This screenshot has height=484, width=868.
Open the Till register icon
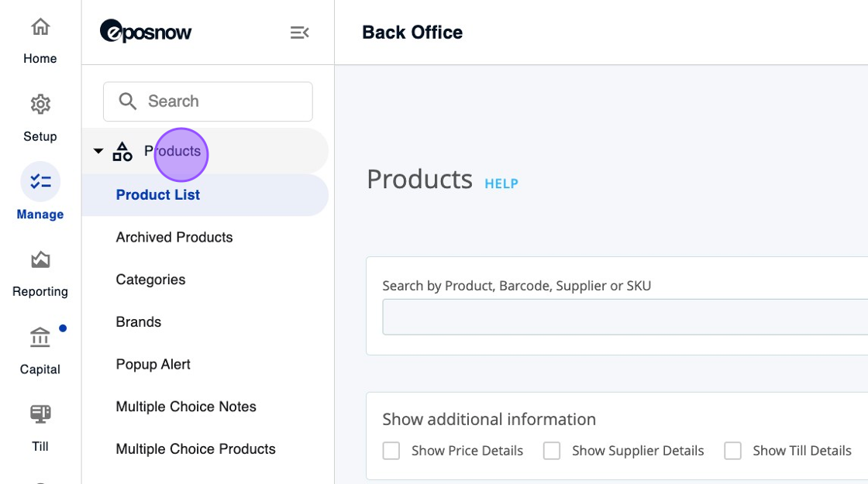(x=40, y=414)
